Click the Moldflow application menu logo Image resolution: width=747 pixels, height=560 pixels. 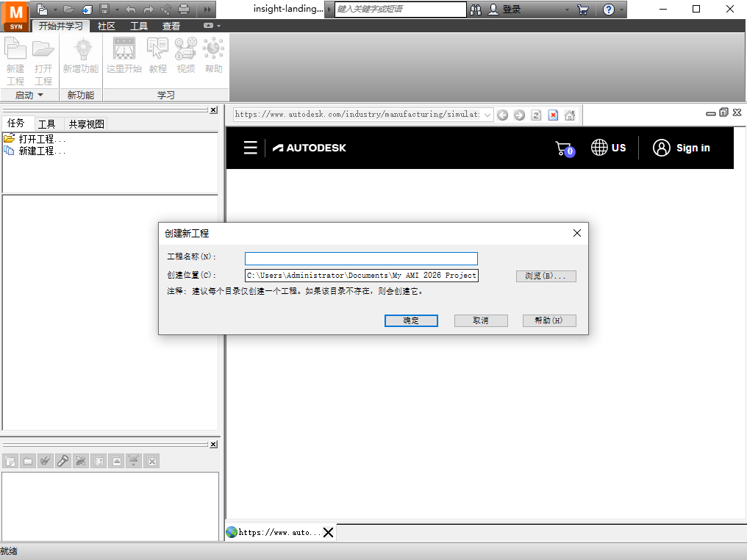point(16,15)
